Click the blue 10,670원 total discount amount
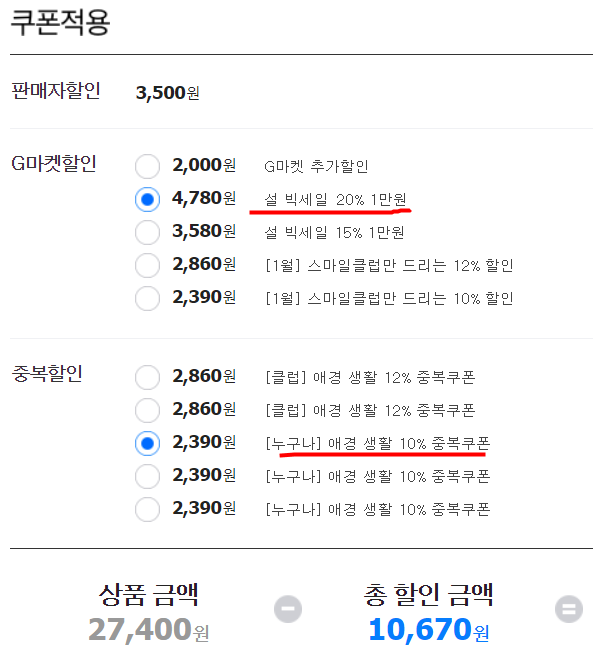This screenshot has height=661, width=593. 429,630
